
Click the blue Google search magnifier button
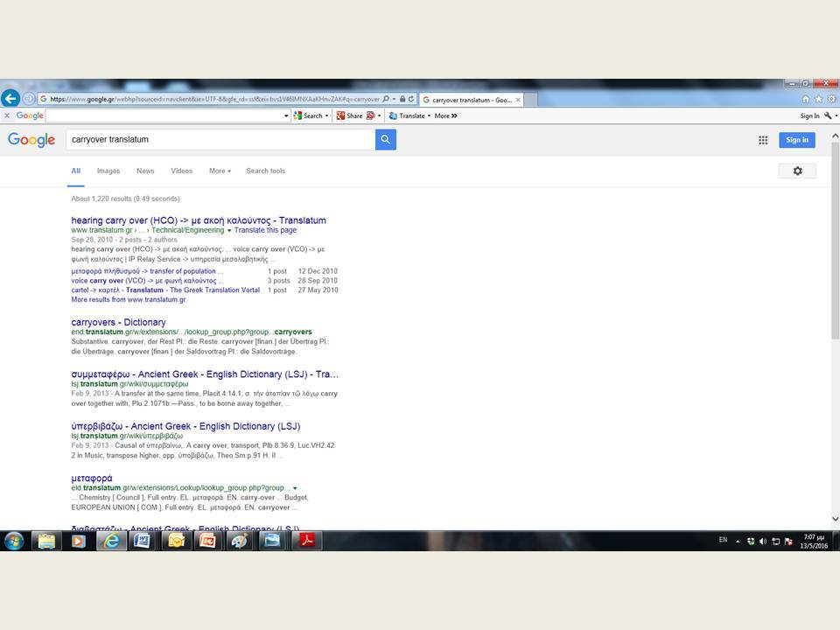point(385,140)
